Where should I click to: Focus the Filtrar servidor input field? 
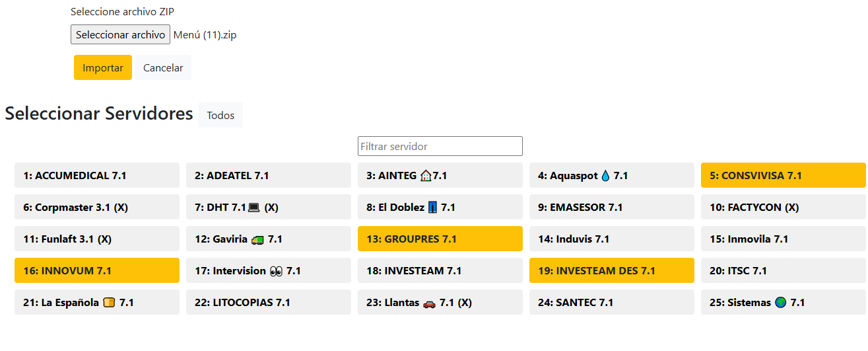click(x=440, y=146)
